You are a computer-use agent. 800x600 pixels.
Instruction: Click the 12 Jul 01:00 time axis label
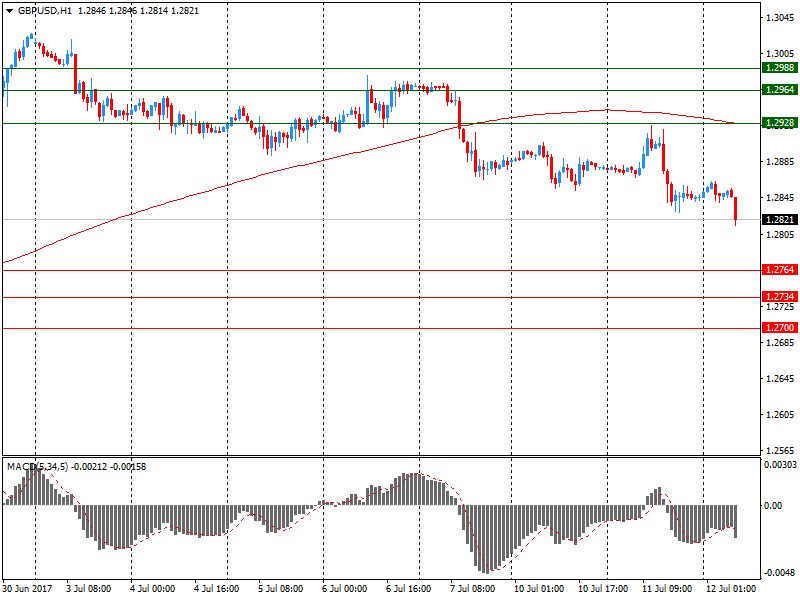pos(731,589)
